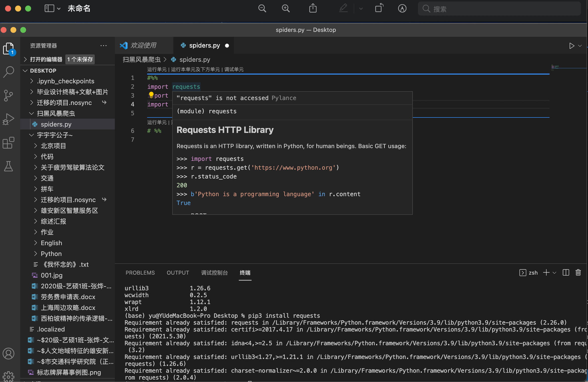Screen dimensions: 588x382
Task: Switch to the PROBLEMS tab
Action: point(140,273)
